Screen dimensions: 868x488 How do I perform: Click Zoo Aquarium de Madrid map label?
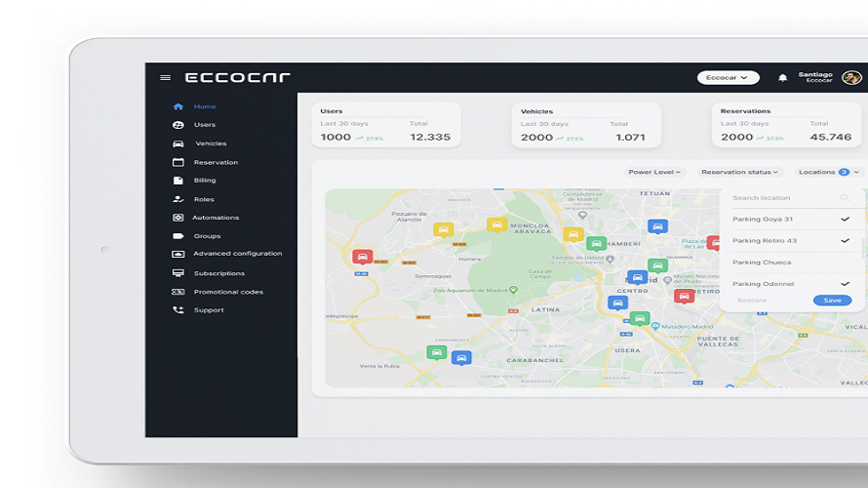click(470, 290)
